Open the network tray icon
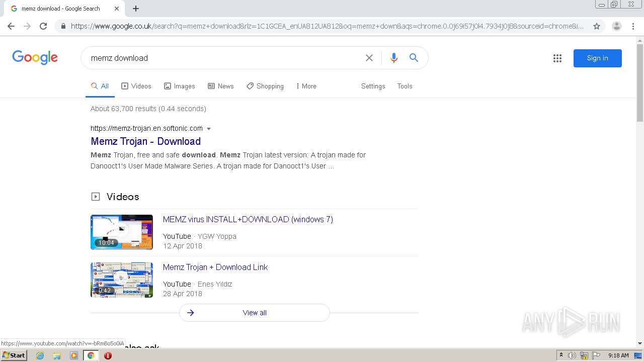 584,355
